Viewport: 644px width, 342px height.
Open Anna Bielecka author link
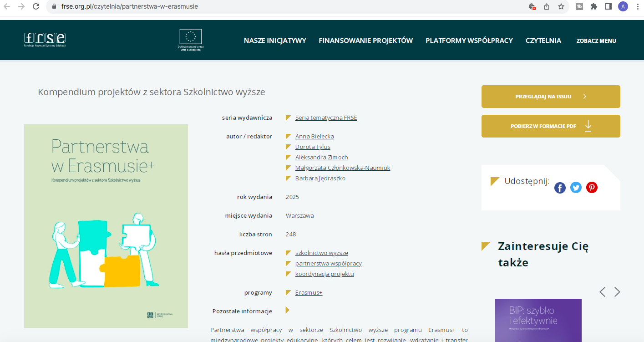click(x=314, y=137)
